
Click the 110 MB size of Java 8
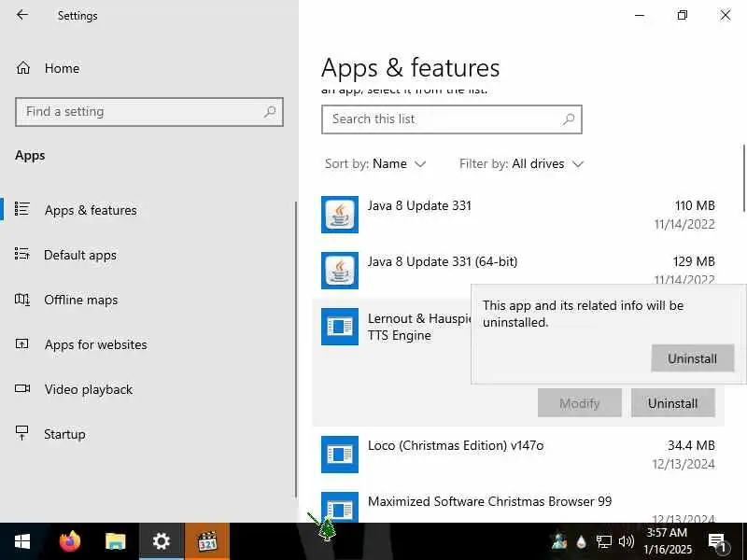pos(695,205)
